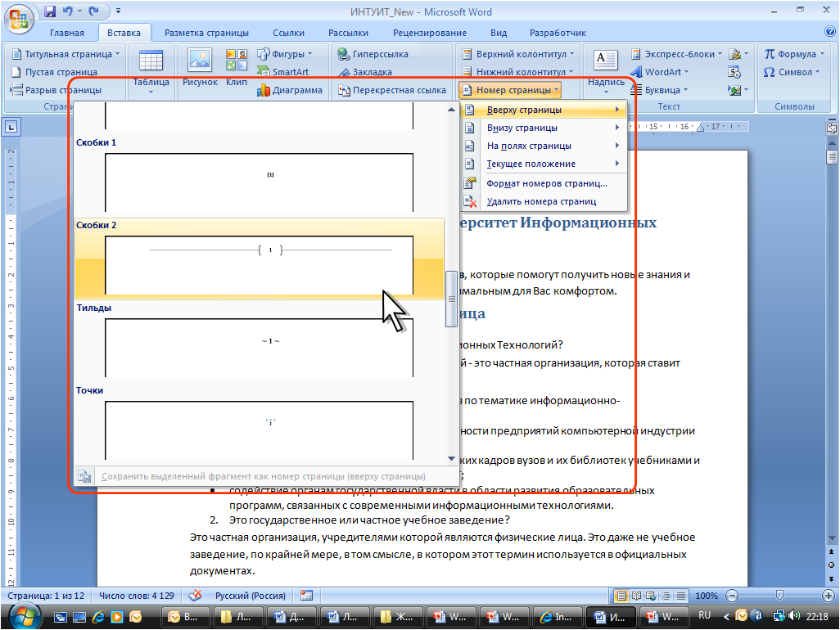Toggle the ruler button above scrollbar
Screen dimensions: 840x630
(x=832, y=128)
